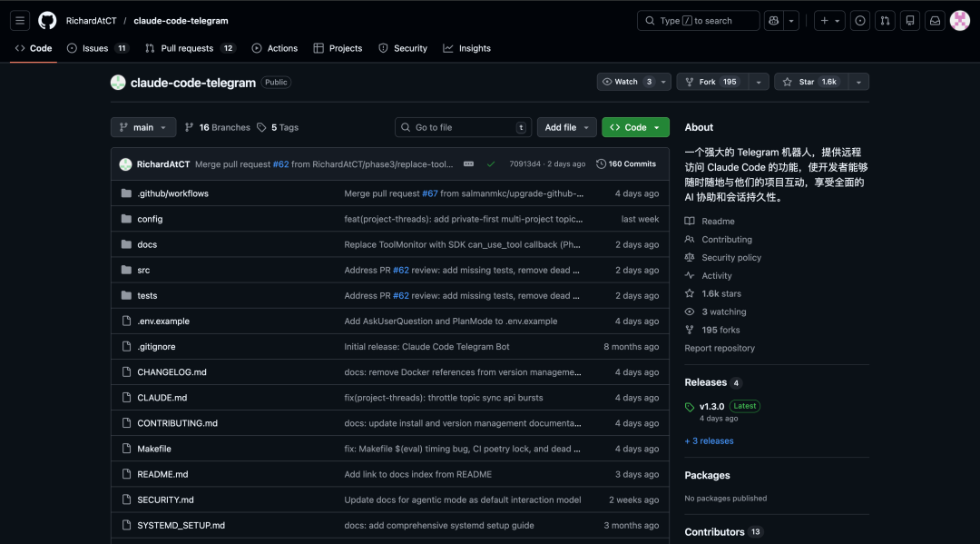
Task: Open the Copilot chat icon
Action: 773,21
